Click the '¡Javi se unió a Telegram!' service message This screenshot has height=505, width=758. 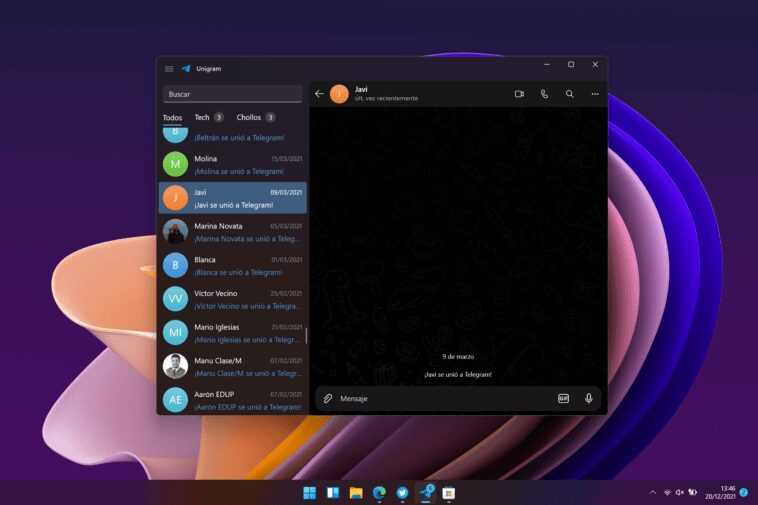(x=458, y=374)
